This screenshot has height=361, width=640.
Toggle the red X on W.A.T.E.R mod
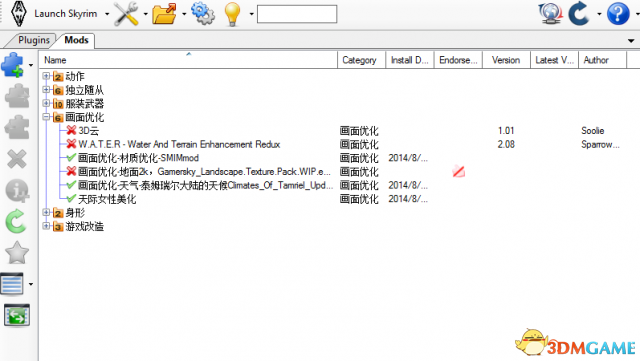click(71, 144)
